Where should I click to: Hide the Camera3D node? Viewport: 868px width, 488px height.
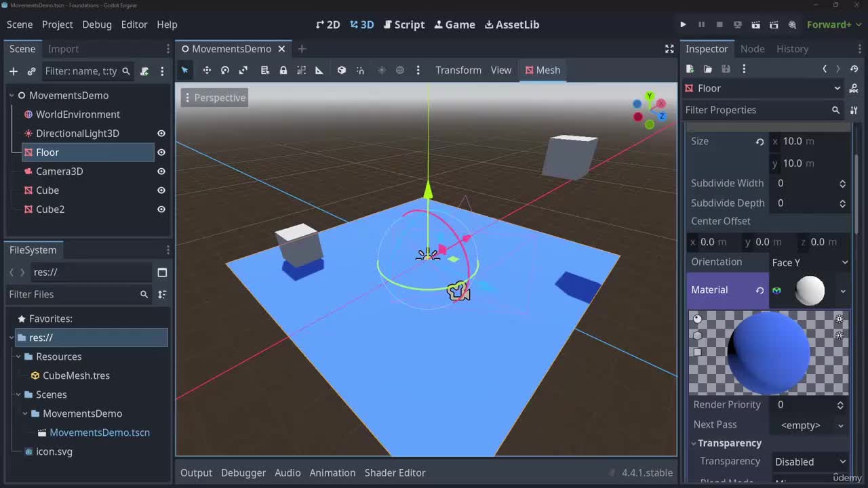(161, 171)
